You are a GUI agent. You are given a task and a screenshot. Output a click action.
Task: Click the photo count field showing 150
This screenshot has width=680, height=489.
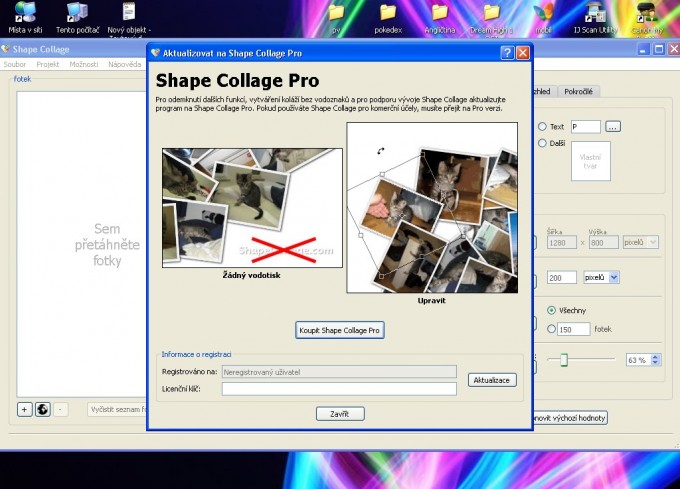point(573,329)
